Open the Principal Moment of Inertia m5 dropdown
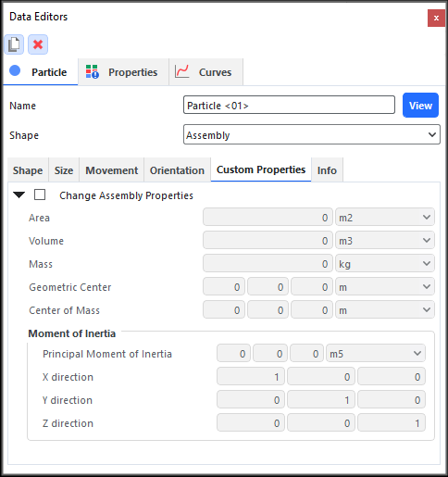The height and width of the screenshot is (477, 448). tap(376, 353)
